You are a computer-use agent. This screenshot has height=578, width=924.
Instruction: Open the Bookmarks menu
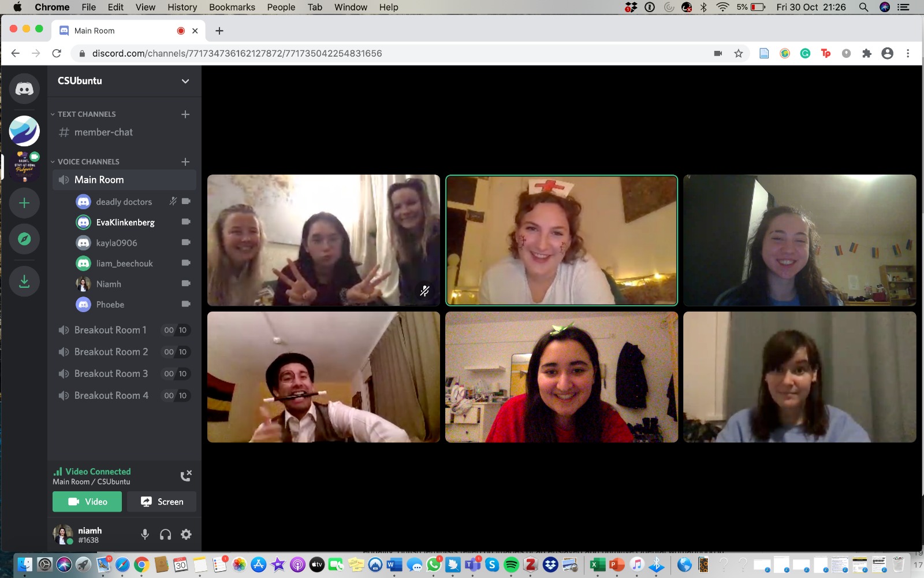232,7
